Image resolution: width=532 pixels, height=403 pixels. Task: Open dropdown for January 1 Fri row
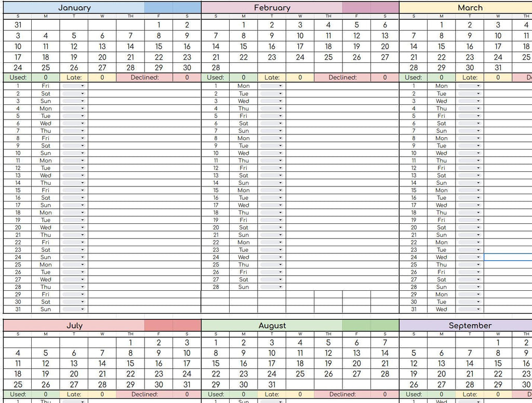[x=74, y=86]
